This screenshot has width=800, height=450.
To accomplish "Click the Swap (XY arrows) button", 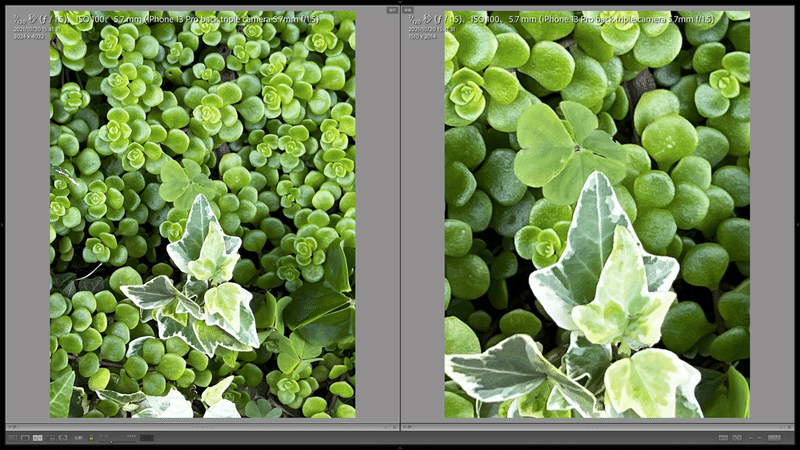I will 723,438.
